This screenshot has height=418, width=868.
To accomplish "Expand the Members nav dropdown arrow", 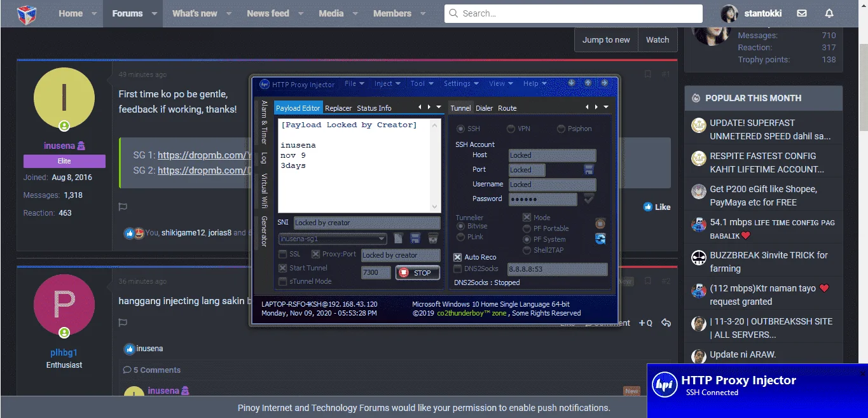I will coord(424,13).
